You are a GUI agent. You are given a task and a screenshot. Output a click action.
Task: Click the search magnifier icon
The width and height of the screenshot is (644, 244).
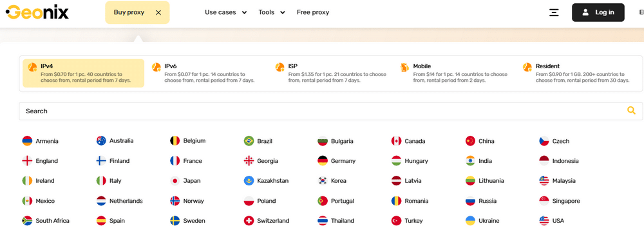(631, 110)
